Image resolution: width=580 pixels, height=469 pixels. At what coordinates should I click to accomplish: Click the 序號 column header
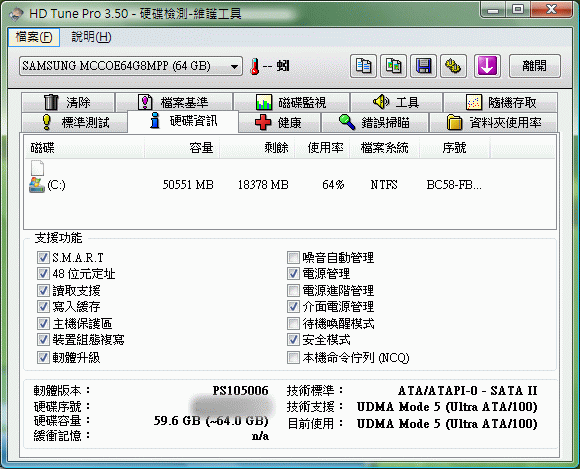pos(455,148)
